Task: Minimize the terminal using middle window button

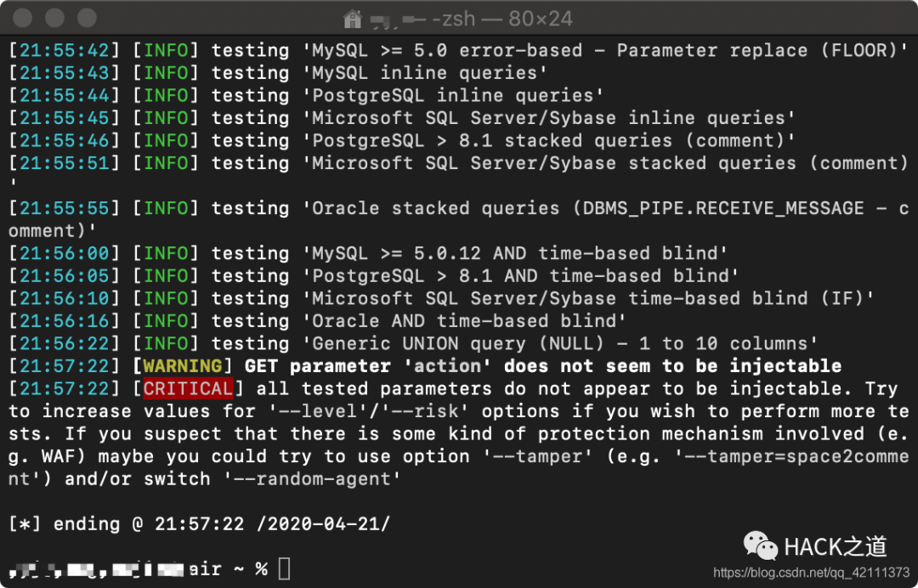Action: click(x=54, y=18)
